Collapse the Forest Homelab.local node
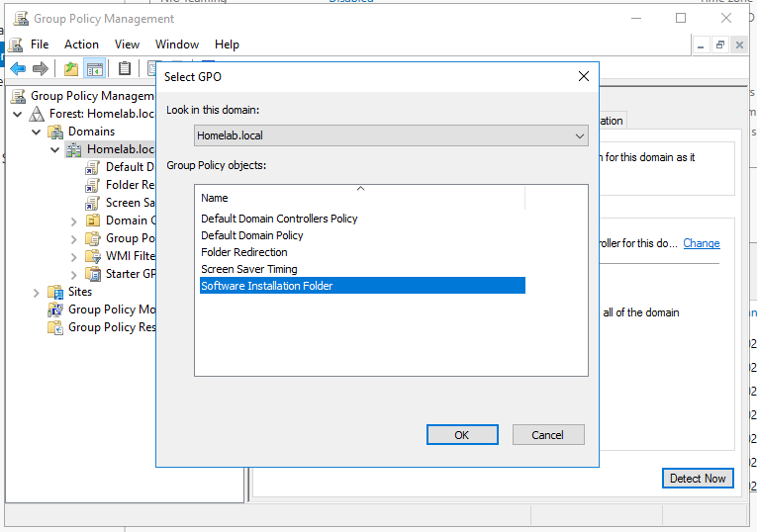 18,115
